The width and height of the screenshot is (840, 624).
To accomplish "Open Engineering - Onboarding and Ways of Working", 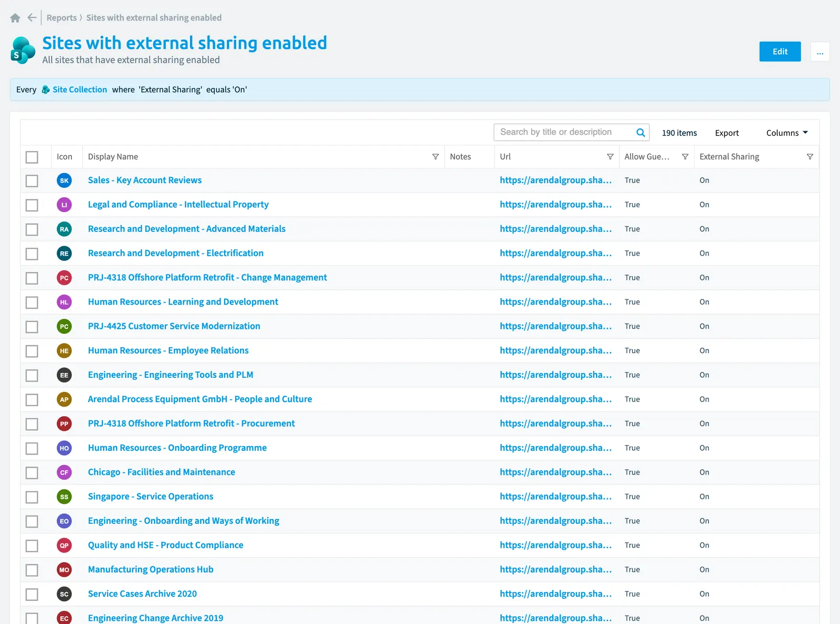I will 184,521.
